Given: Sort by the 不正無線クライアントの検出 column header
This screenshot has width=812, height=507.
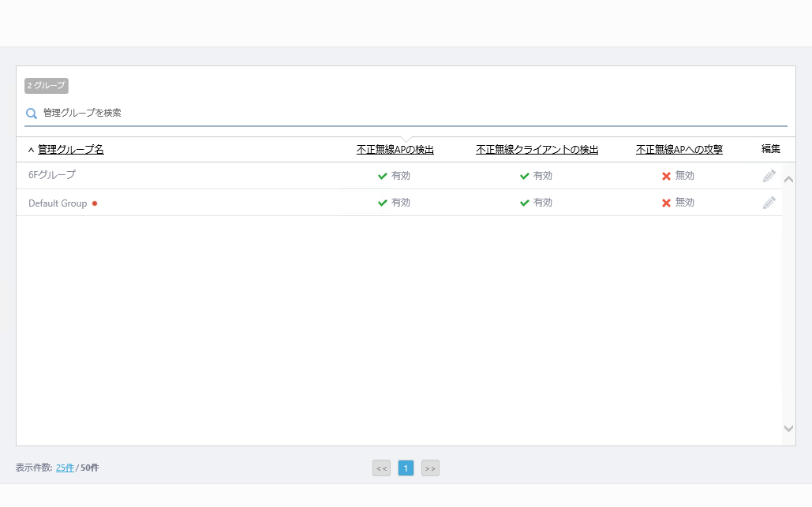Looking at the screenshot, I should click(537, 150).
